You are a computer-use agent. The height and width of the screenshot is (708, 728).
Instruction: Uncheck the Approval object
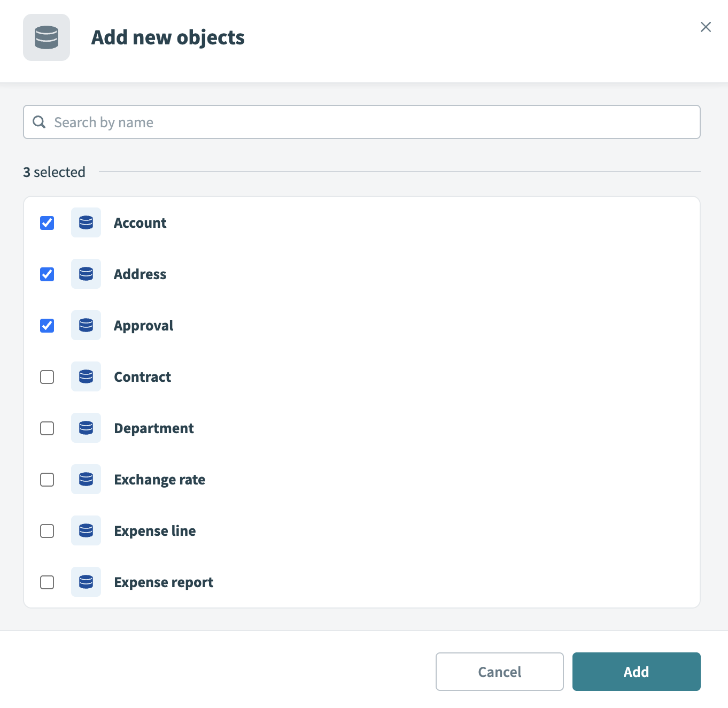[x=47, y=325]
